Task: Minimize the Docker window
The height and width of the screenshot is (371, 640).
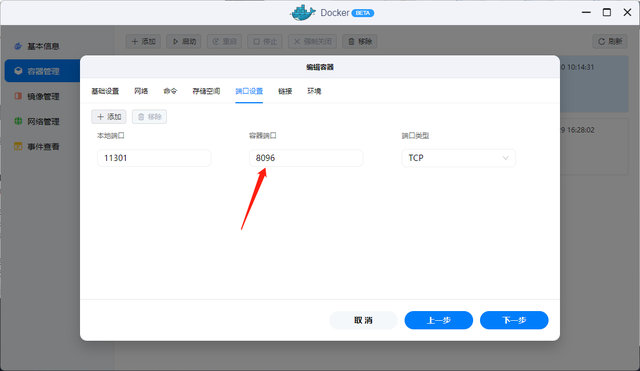Action: [586, 12]
